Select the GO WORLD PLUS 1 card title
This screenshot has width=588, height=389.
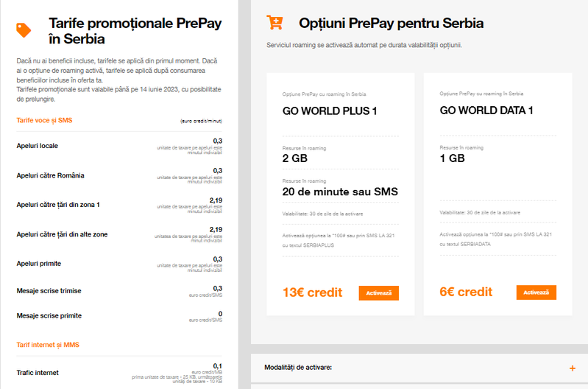click(330, 111)
